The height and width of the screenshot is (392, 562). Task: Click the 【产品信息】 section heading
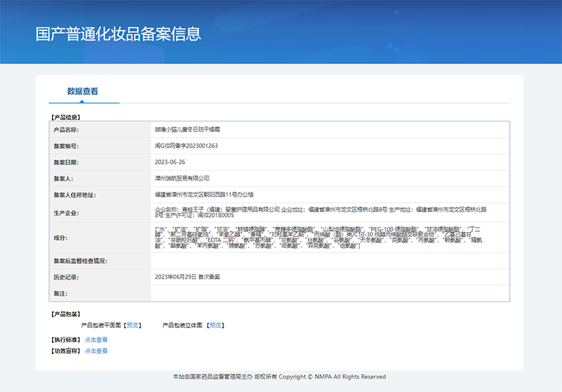(65, 117)
